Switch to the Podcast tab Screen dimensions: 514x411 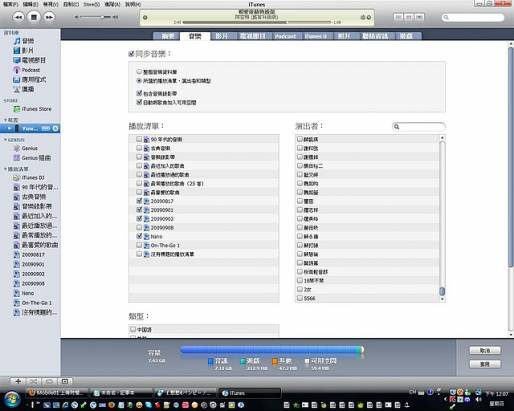click(285, 36)
